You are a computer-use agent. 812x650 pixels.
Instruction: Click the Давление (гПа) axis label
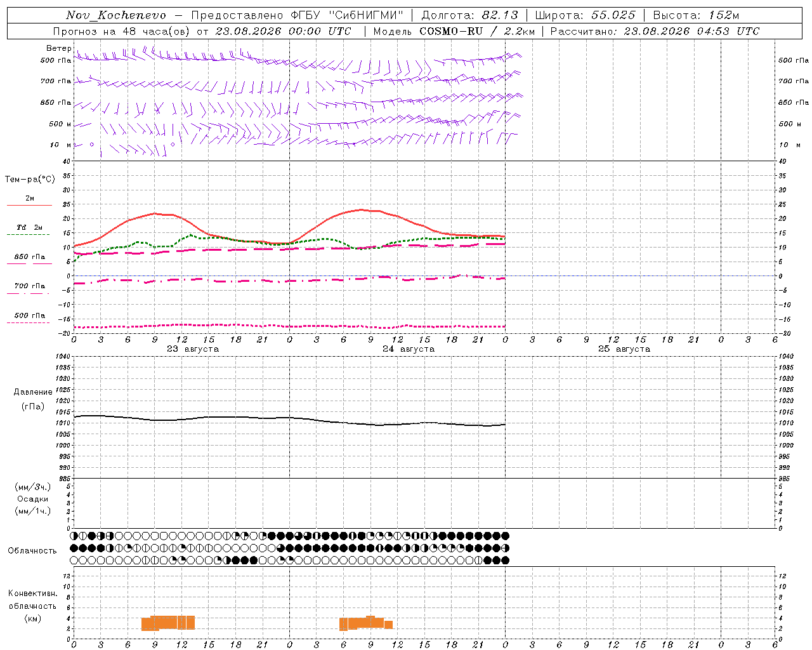33,399
